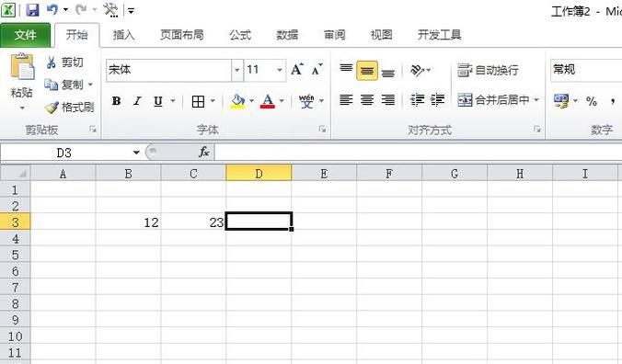Switch to the 开发工具 (Developer) tab
Screen dimensions: 622x364
440,35
